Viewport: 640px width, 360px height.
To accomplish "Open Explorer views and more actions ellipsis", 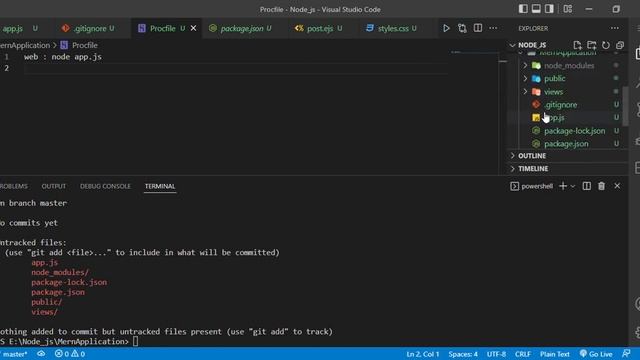I will (x=615, y=28).
